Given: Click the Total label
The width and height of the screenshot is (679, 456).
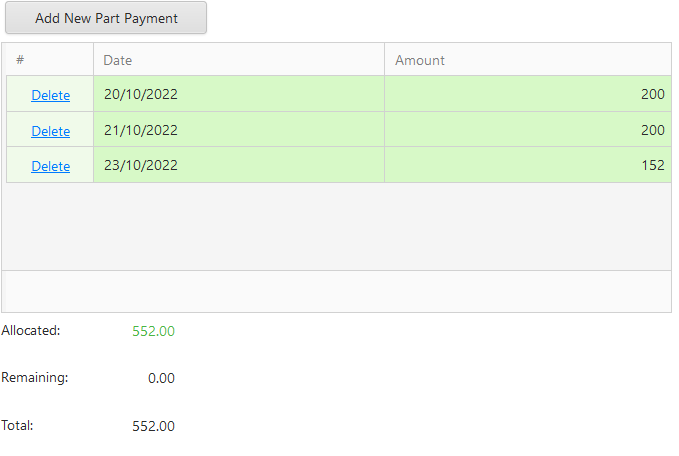Looking at the screenshot, I should [18, 425].
